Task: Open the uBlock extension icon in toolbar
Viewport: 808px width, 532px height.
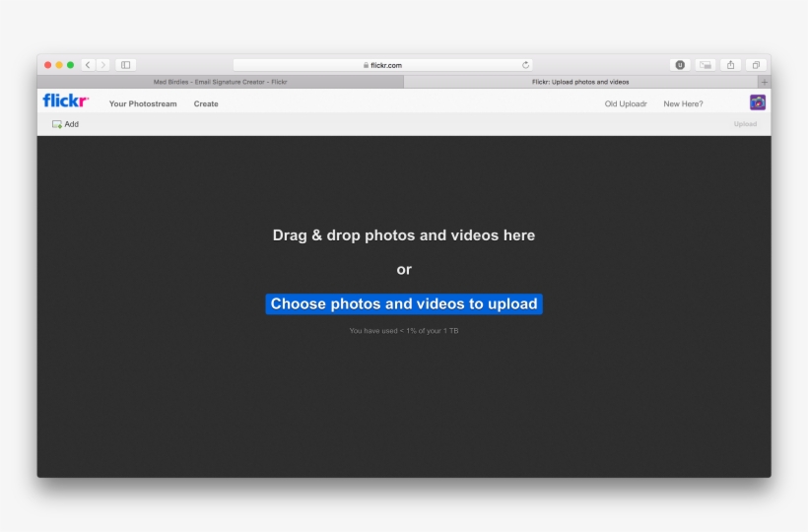Action: tap(680, 65)
